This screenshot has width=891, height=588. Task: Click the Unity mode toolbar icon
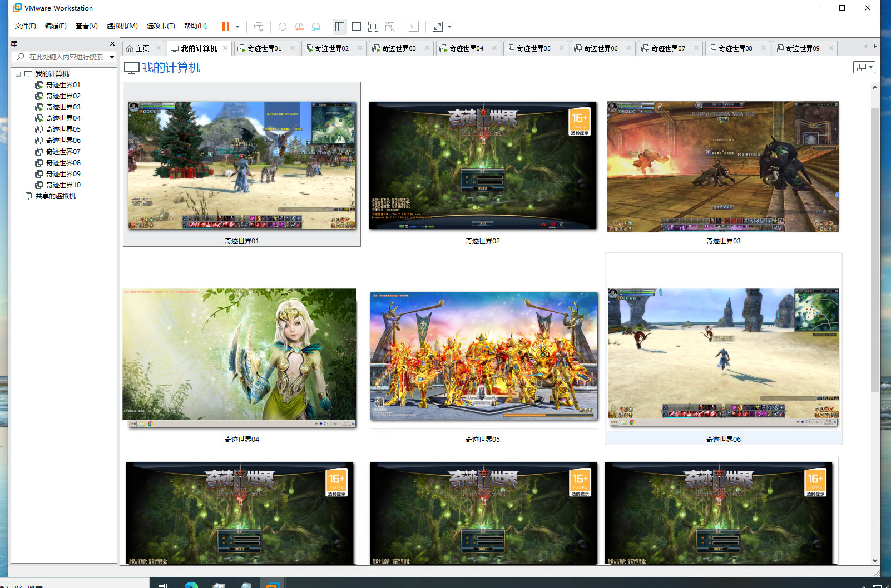[390, 27]
